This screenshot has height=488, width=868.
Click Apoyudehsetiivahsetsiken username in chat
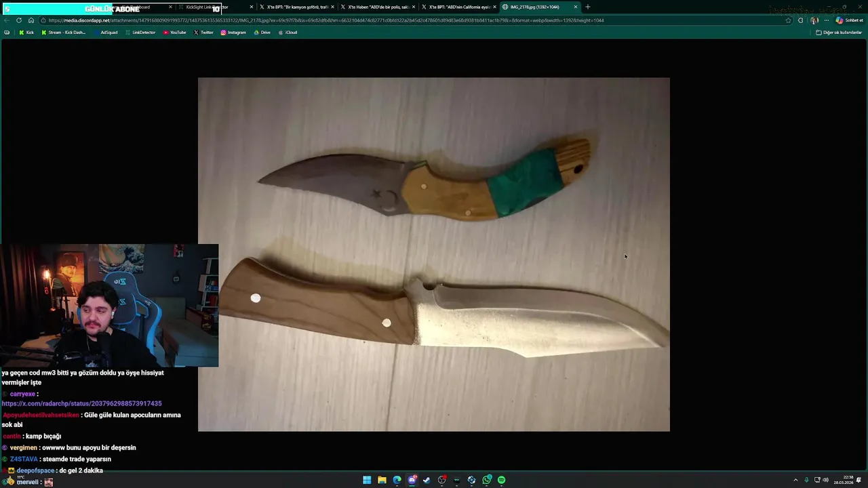(x=41, y=415)
